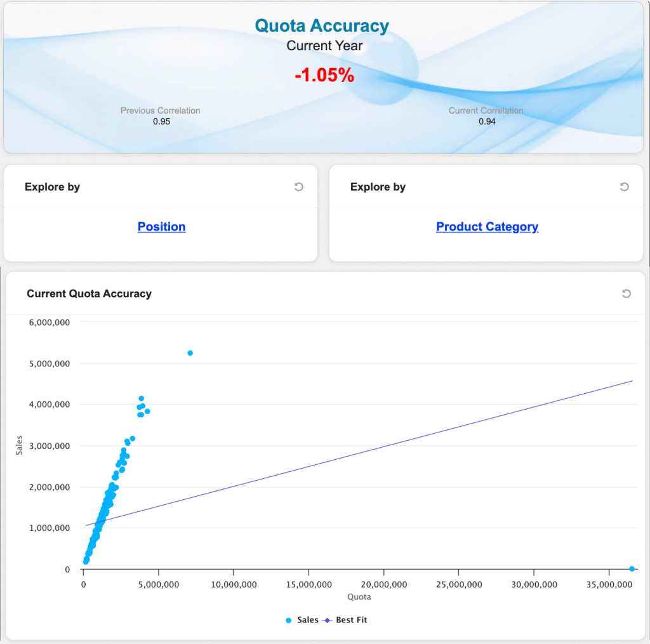Click the Sales legend dot icon

click(289, 620)
